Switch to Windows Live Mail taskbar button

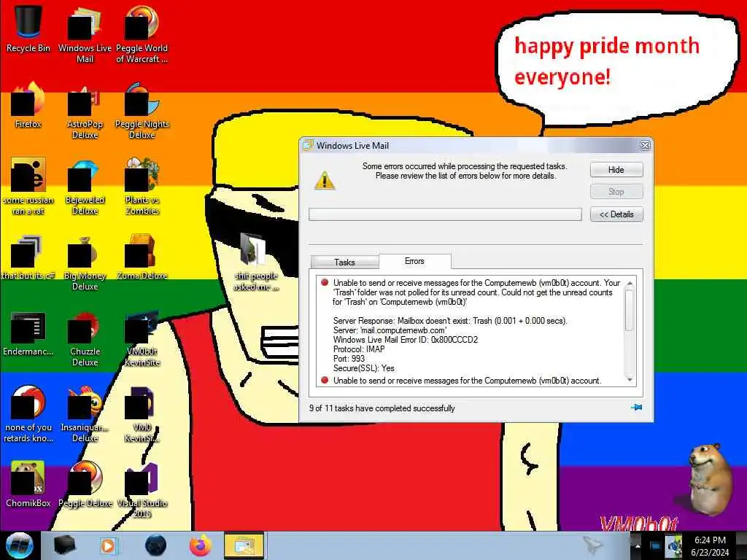tap(244, 545)
